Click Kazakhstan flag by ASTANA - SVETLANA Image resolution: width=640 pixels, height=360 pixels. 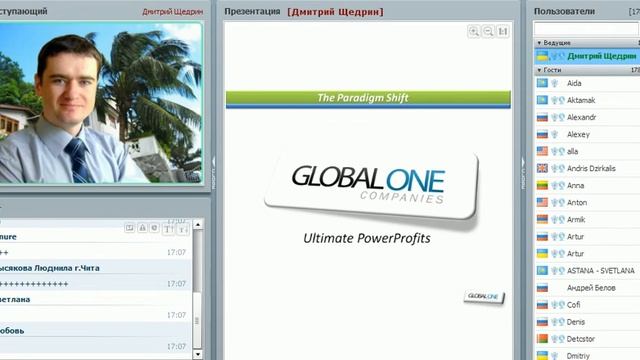(542, 271)
